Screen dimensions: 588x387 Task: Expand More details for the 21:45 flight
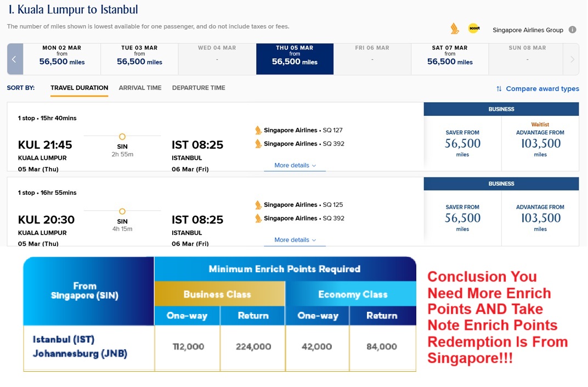pyautogui.click(x=295, y=165)
